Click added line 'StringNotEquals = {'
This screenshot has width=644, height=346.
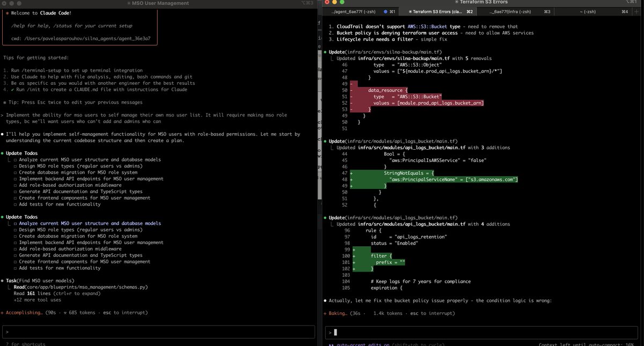tap(409, 173)
